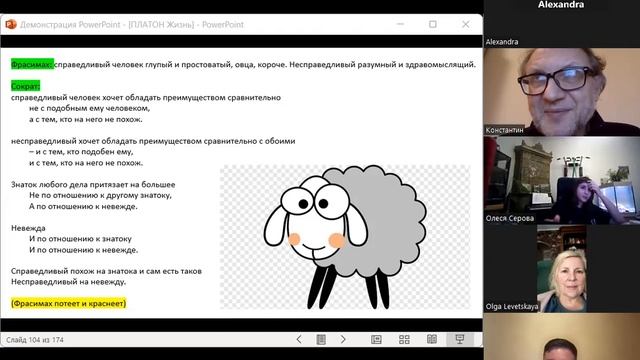Image resolution: width=640 pixels, height=360 pixels.
Task: Click 'Знаток любого дела притязает на большее' line
Action: tap(93, 184)
